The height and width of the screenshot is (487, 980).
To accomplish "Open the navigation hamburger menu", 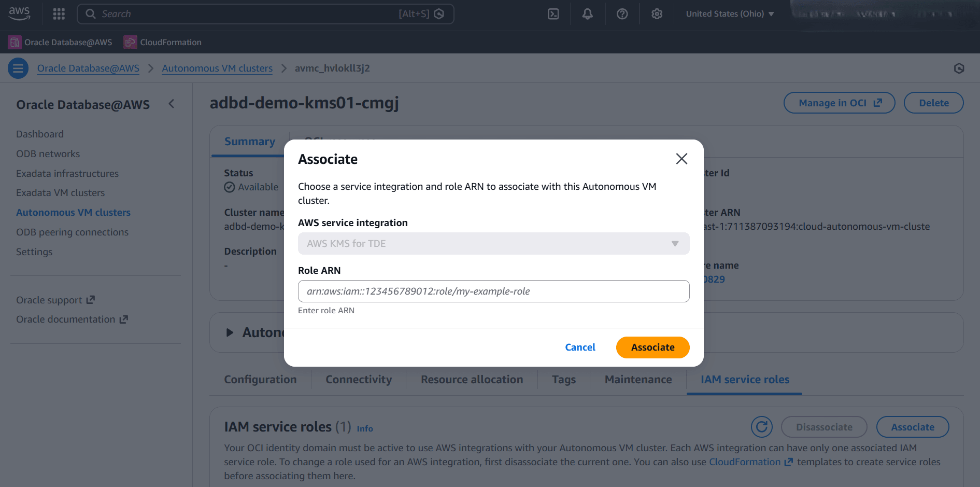I will 17,68.
